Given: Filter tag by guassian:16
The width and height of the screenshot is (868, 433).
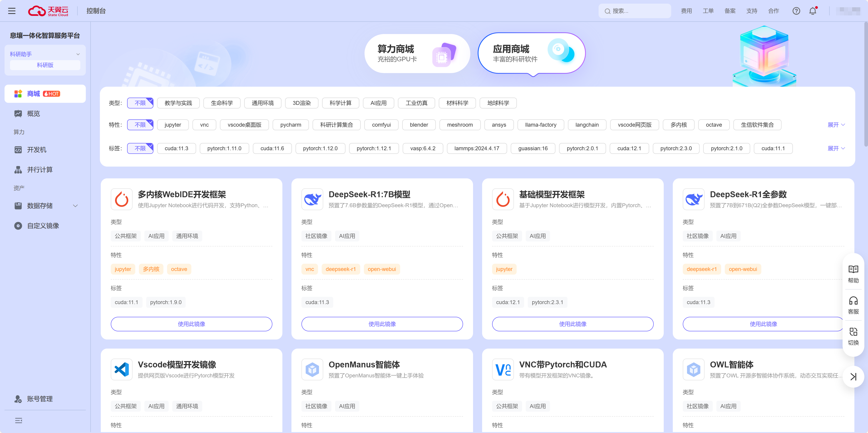Looking at the screenshot, I should pyautogui.click(x=533, y=148).
